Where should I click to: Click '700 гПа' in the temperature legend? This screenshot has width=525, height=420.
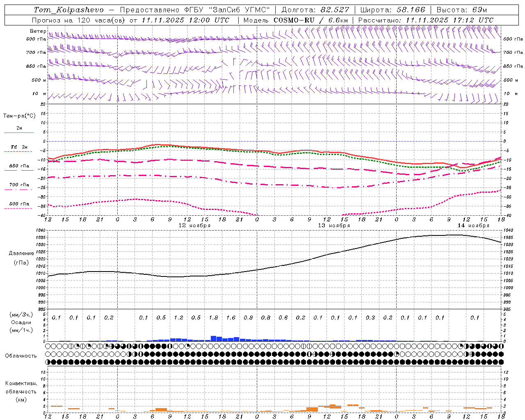point(19,185)
